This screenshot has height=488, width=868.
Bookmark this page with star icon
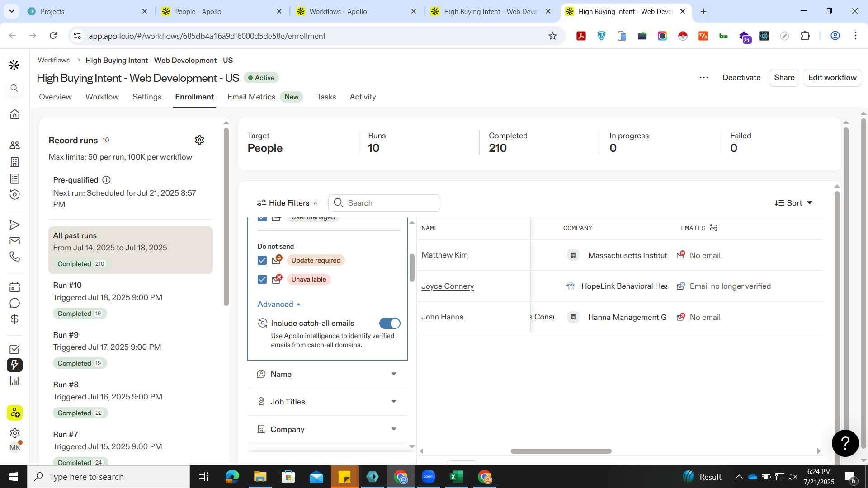(552, 36)
